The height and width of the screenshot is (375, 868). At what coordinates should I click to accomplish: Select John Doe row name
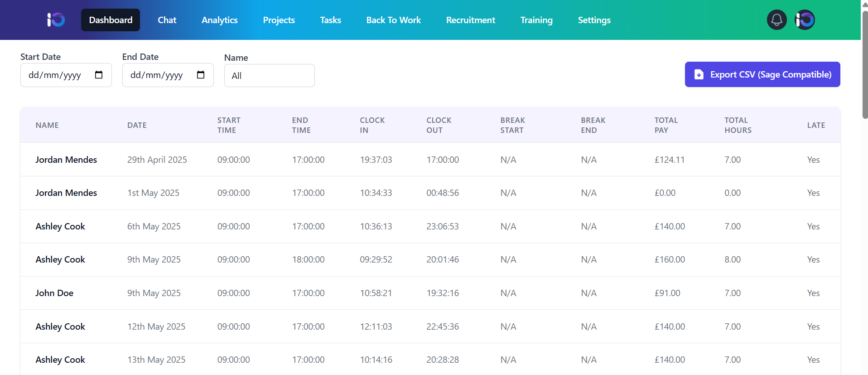54,293
